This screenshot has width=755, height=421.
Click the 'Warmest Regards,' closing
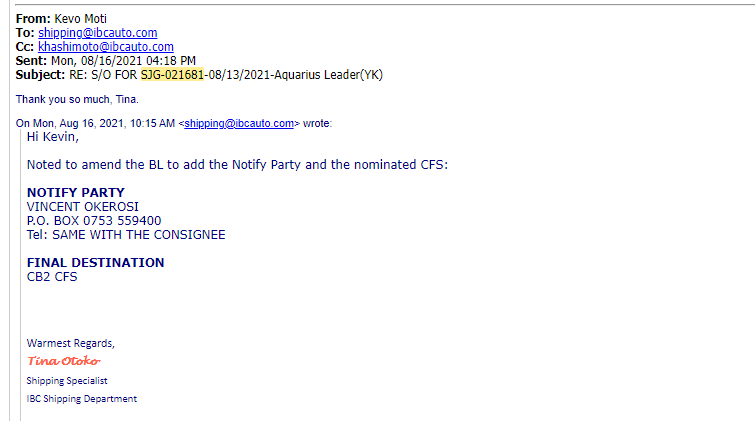70,343
